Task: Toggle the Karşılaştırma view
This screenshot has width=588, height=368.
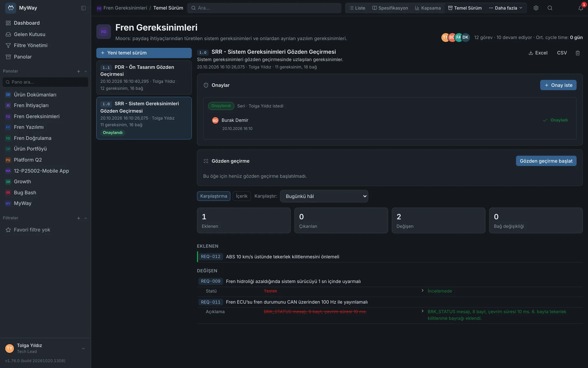Action: point(213,196)
